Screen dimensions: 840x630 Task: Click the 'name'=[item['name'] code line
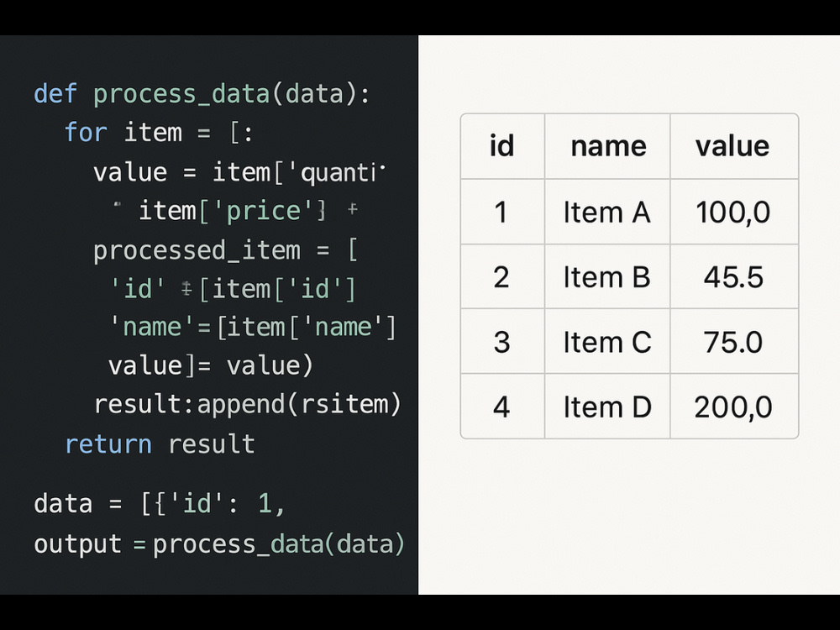(x=252, y=328)
